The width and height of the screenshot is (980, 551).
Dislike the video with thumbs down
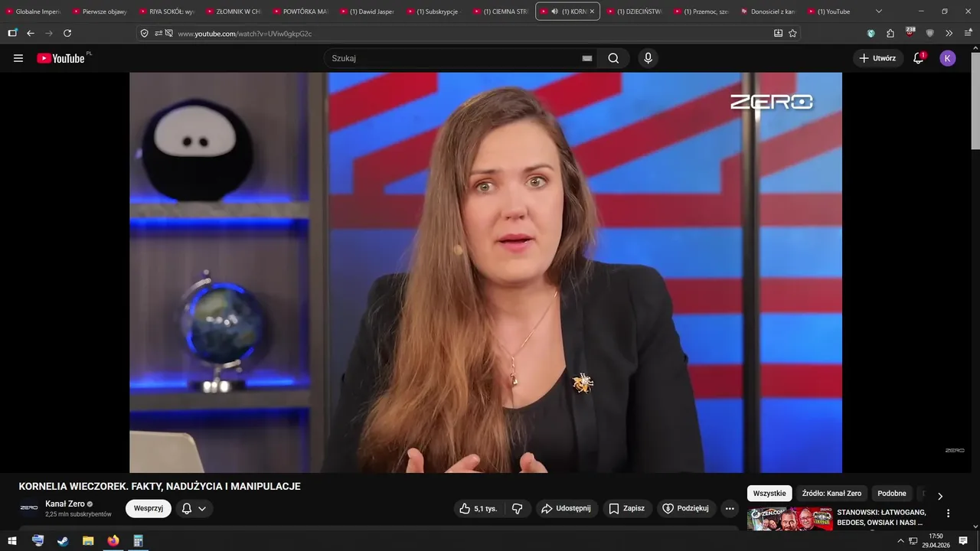coord(518,508)
